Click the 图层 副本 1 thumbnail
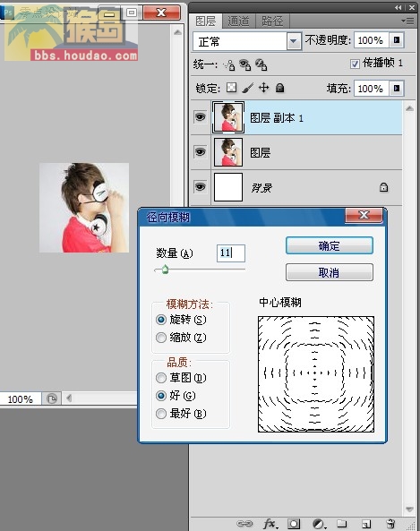Screen dimensions: 420x531 (228, 117)
